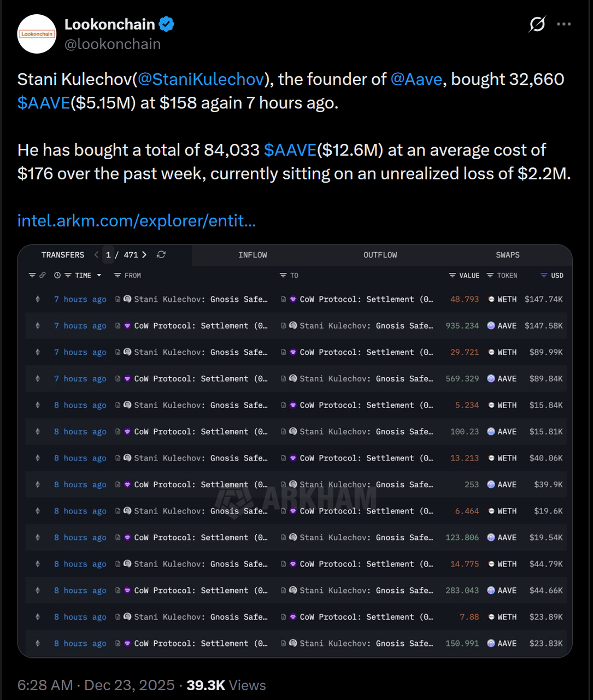Click the refresh icon beside the page counter
Image resolution: width=593 pixels, height=700 pixels.
(x=161, y=255)
